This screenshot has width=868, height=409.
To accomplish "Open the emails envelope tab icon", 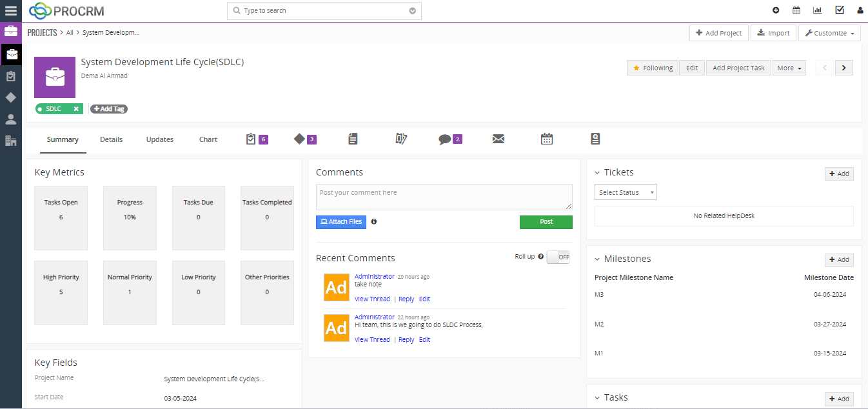I will tap(498, 139).
